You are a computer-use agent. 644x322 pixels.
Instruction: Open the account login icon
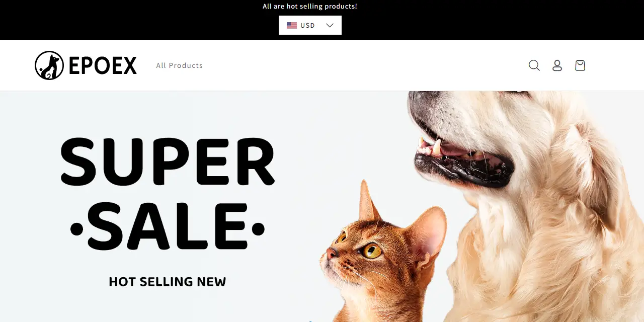(557, 65)
